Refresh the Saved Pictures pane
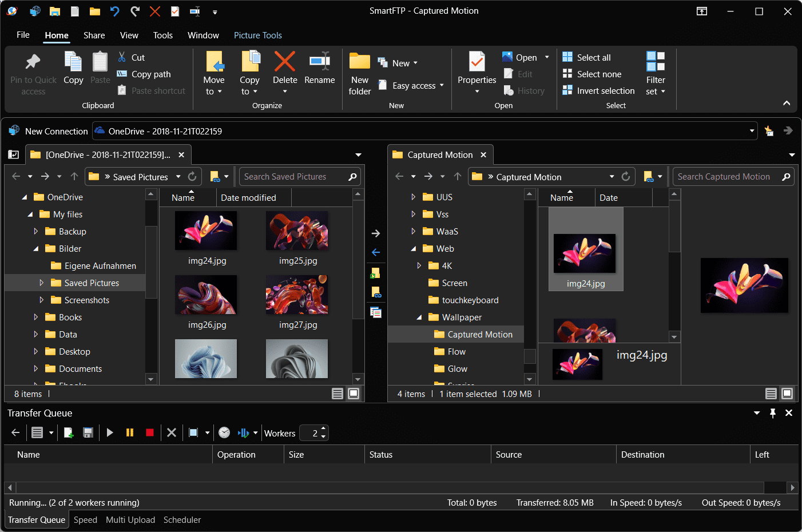802x532 pixels. [192, 177]
